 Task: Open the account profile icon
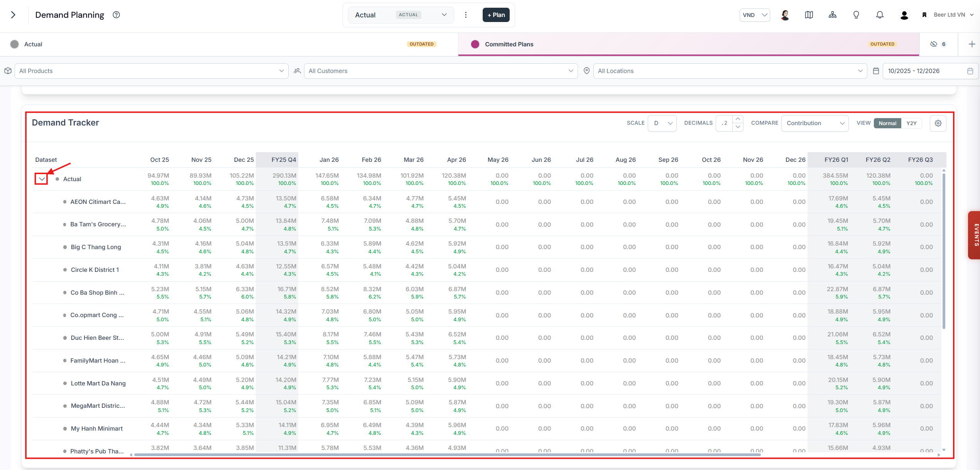[x=904, y=15]
